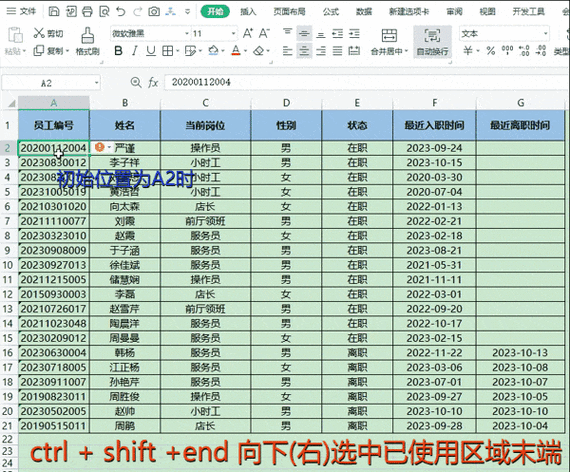Viewport: 570px width, 472px height.
Task: Click the increase decimal icon
Action: click(x=524, y=51)
